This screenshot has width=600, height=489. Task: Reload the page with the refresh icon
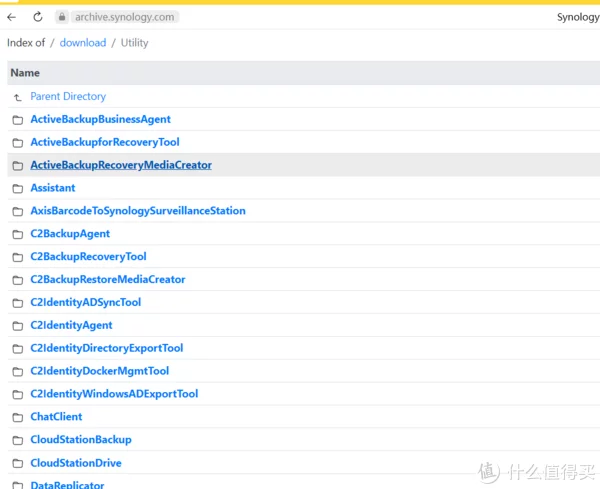(38, 17)
